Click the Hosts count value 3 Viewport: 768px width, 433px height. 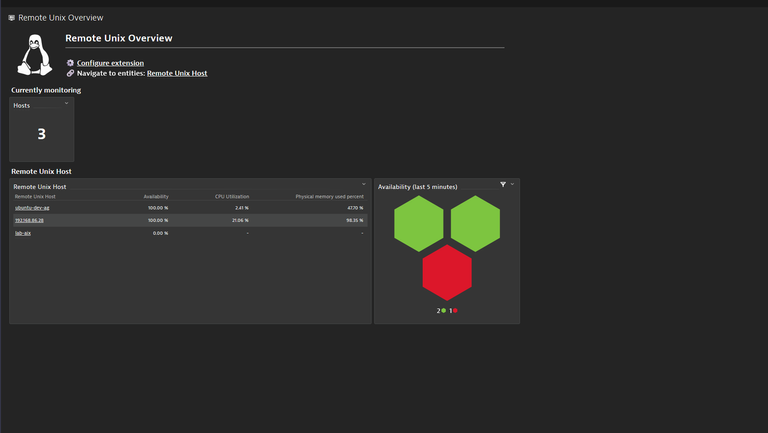(x=42, y=134)
